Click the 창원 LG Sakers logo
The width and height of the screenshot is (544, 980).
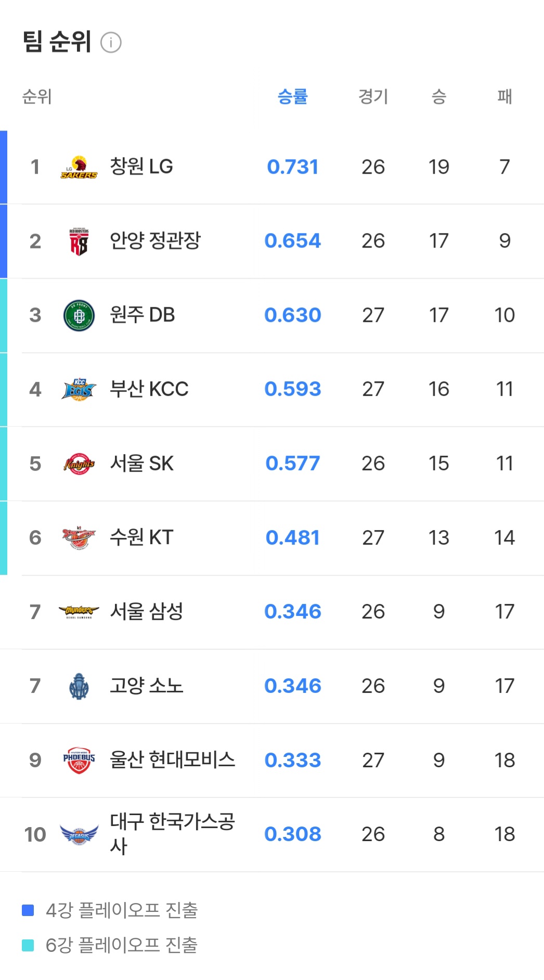pos(79,167)
